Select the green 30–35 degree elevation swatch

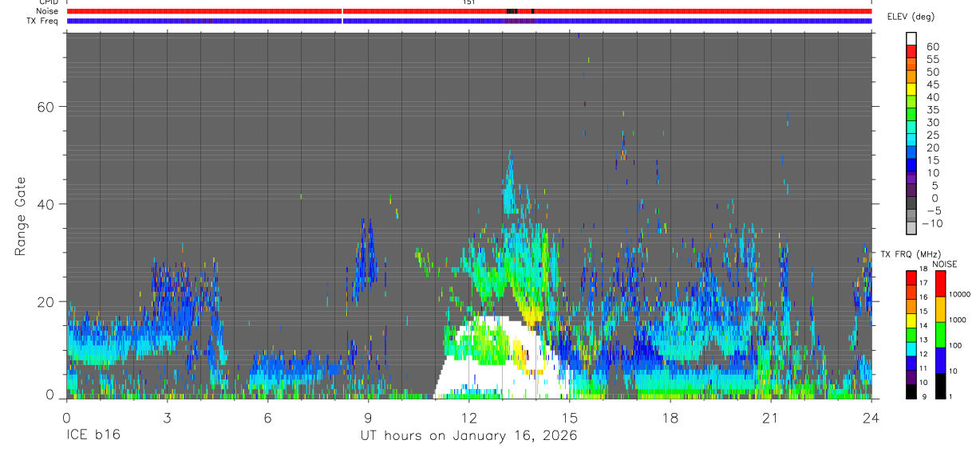point(911,115)
